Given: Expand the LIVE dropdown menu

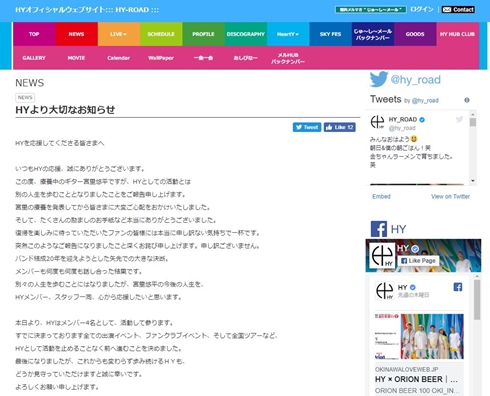Looking at the screenshot, I should click(x=118, y=34).
